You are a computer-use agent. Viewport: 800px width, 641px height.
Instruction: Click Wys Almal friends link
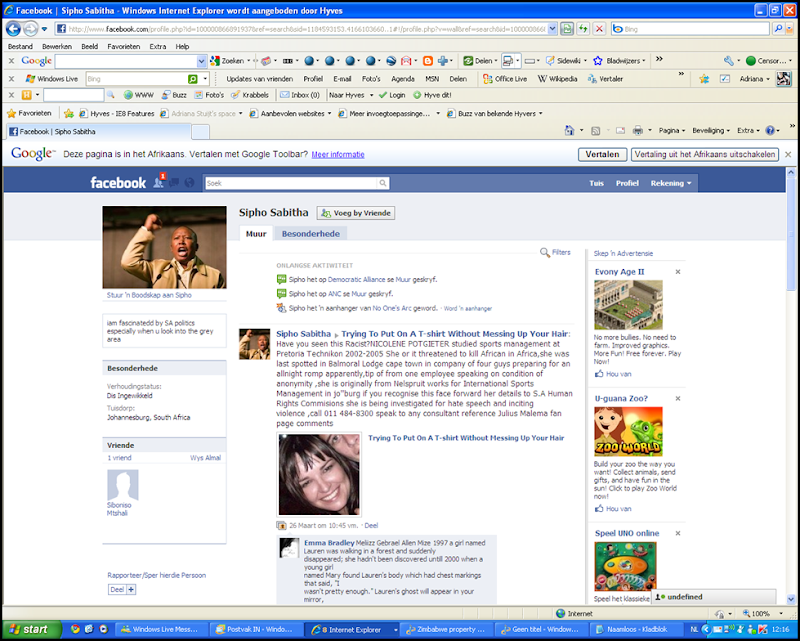tap(206, 458)
